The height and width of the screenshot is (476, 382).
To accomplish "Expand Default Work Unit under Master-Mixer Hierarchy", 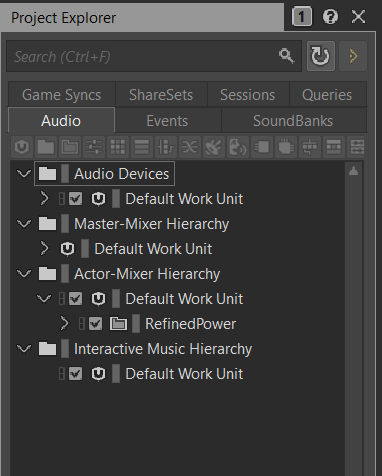I will coord(44,248).
